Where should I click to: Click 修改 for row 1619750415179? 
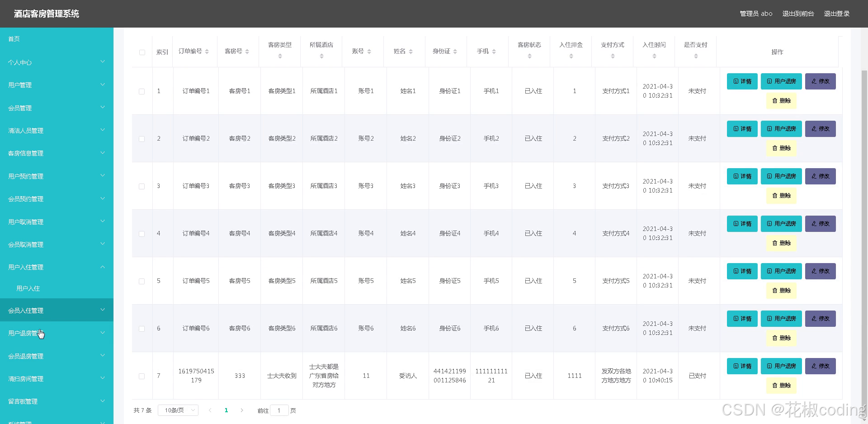(821, 366)
